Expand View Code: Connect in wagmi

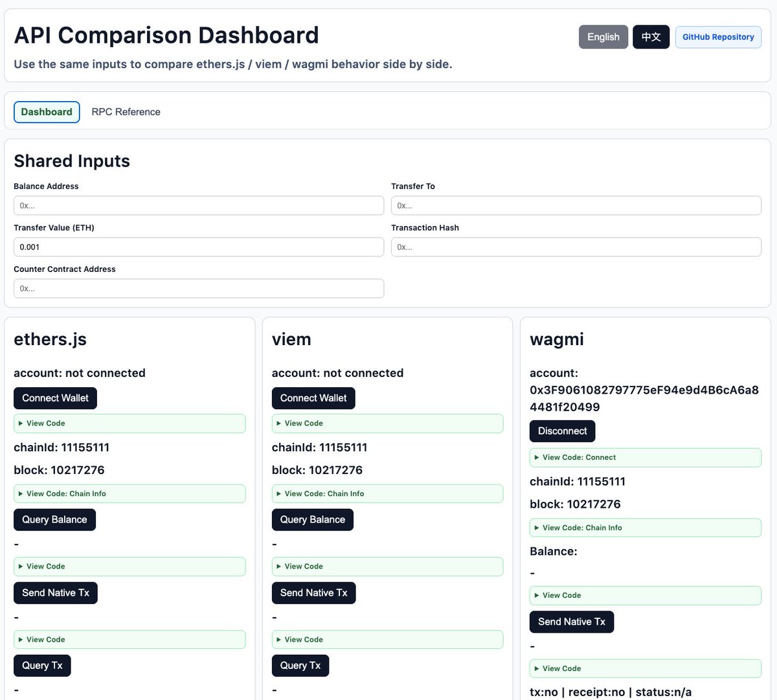coord(646,457)
